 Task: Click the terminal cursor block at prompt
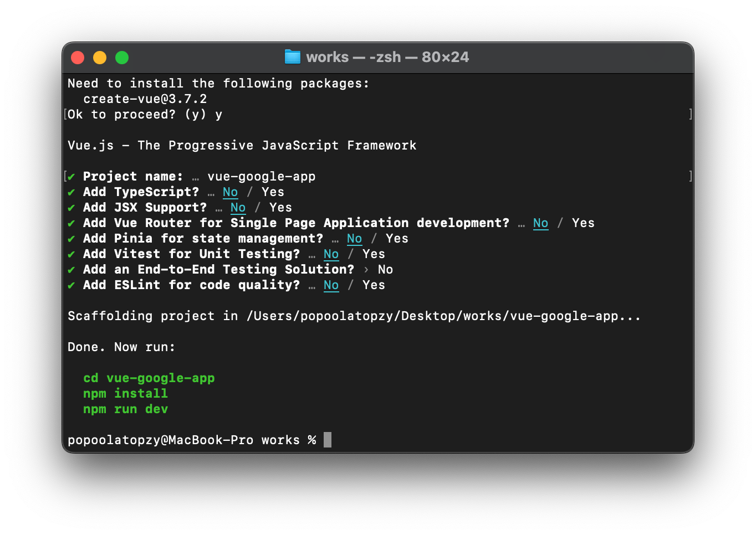pyautogui.click(x=328, y=440)
